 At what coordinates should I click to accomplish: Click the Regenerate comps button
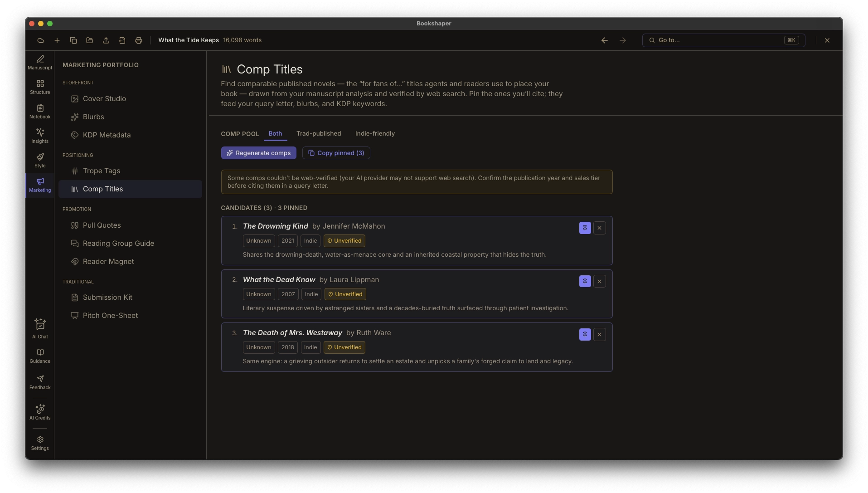coord(259,153)
